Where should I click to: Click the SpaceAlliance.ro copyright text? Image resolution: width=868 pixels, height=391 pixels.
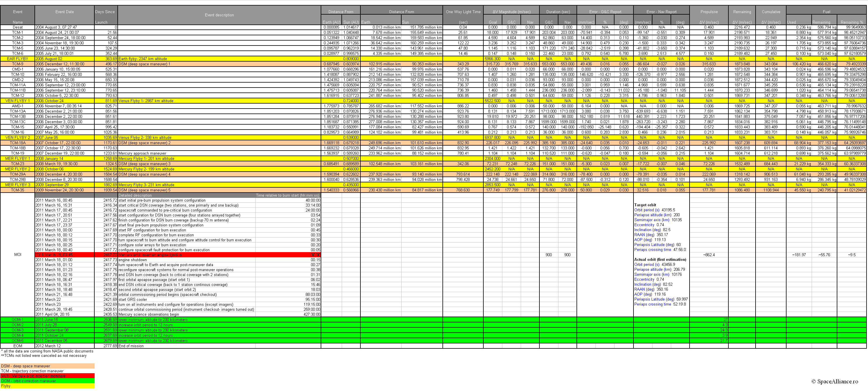coord(835,381)
